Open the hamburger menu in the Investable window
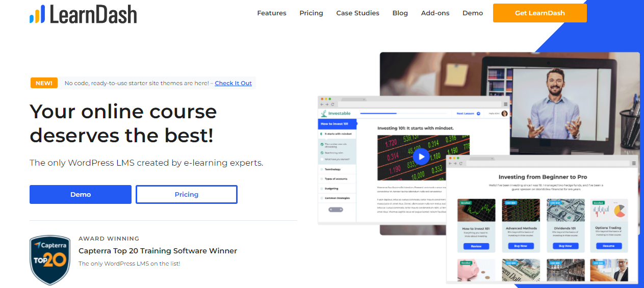 (505, 104)
